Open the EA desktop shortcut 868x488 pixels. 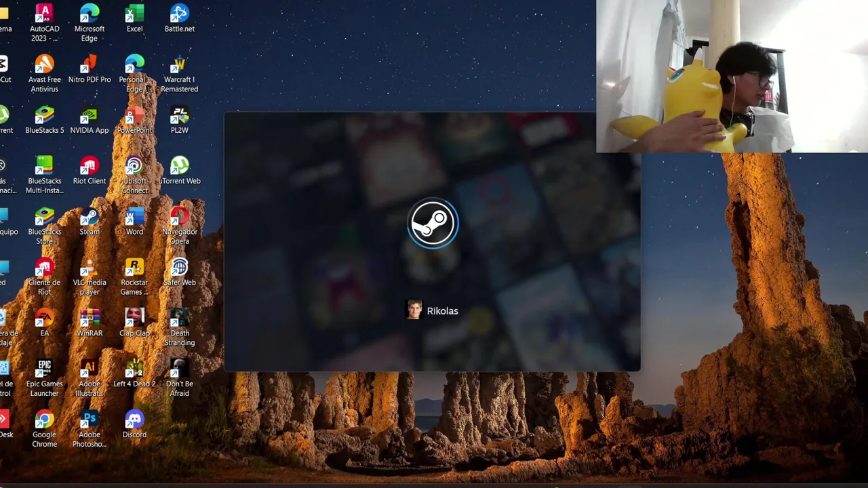pyautogui.click(x=44, y=323)
